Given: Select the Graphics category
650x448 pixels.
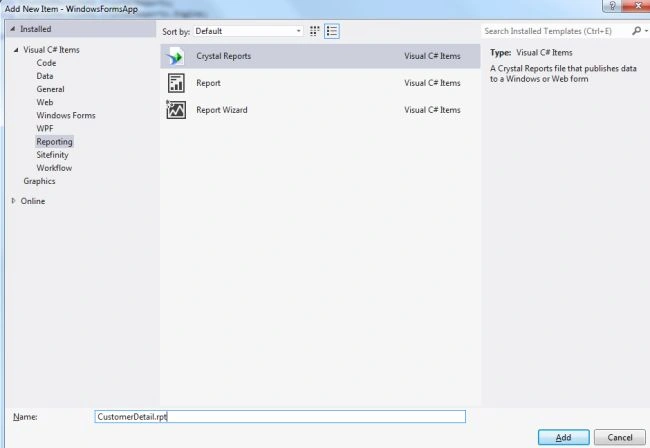Looking at the screenshot, I should point(39,181).
